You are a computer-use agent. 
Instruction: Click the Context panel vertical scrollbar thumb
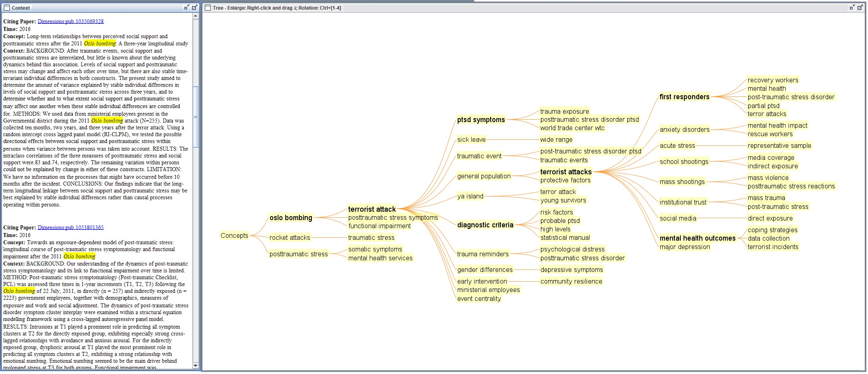(x=196, y=116)
